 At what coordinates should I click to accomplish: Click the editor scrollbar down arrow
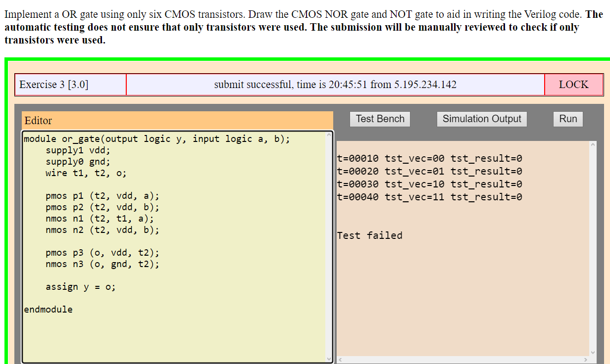point(329,358)
